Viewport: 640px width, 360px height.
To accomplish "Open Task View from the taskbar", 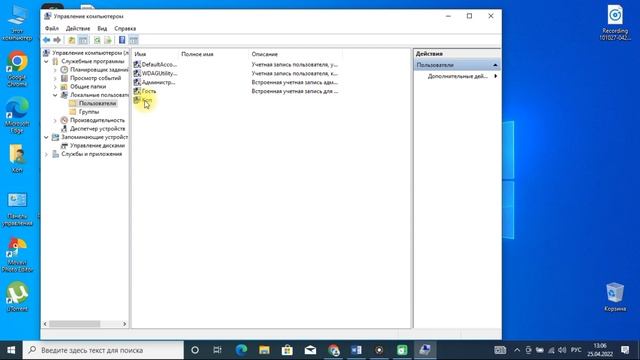I will [218, 350].
